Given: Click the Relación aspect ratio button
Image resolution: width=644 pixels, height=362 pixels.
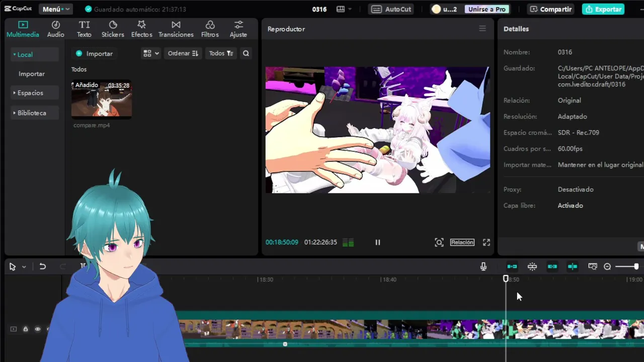Looking at the screenshot, I should point(462,242).
